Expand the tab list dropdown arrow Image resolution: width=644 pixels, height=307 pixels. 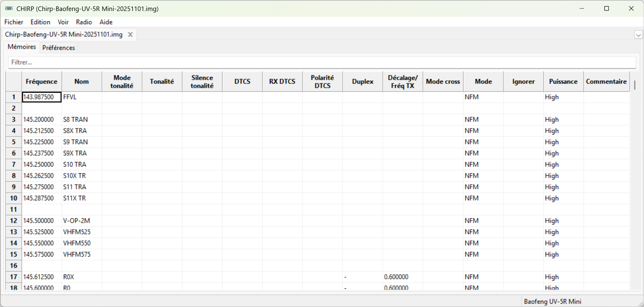[x=638, y=35]
